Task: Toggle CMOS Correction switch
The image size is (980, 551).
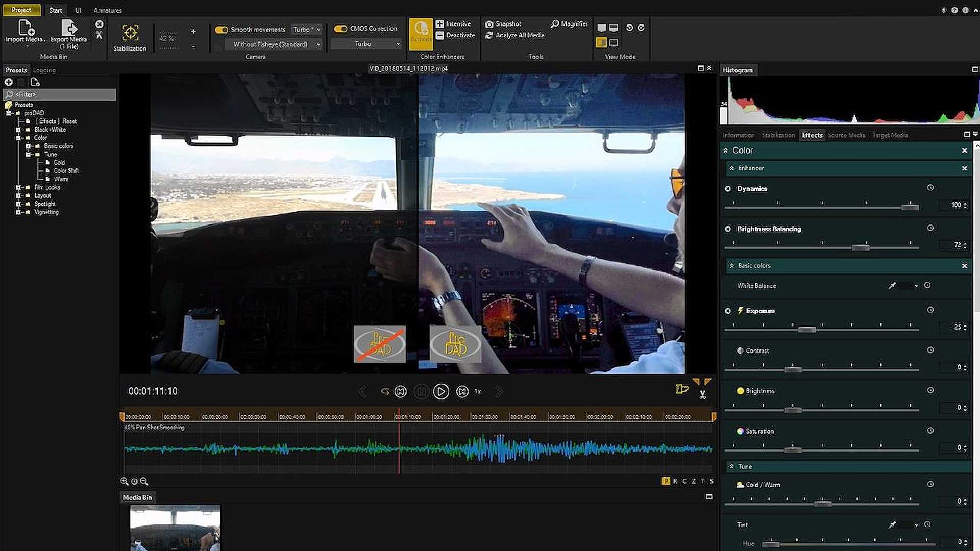Action: click(x=340, y=29)
